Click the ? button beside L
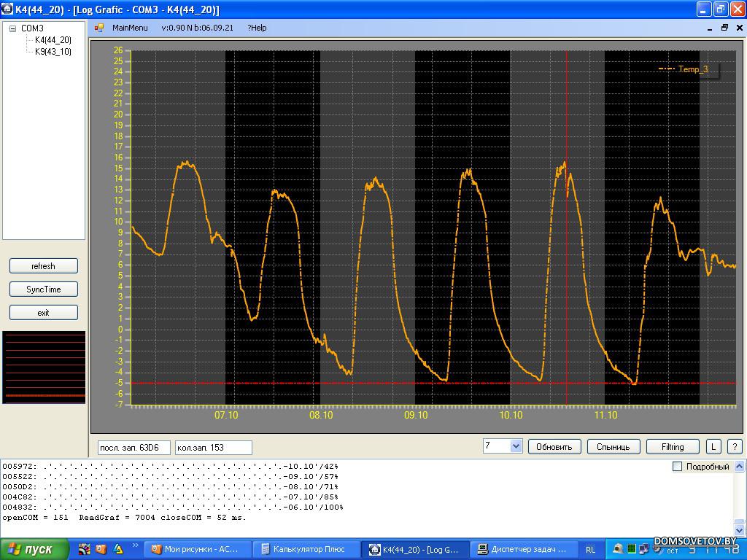This screenshot has width=747, height=560. tap(735, 447)
